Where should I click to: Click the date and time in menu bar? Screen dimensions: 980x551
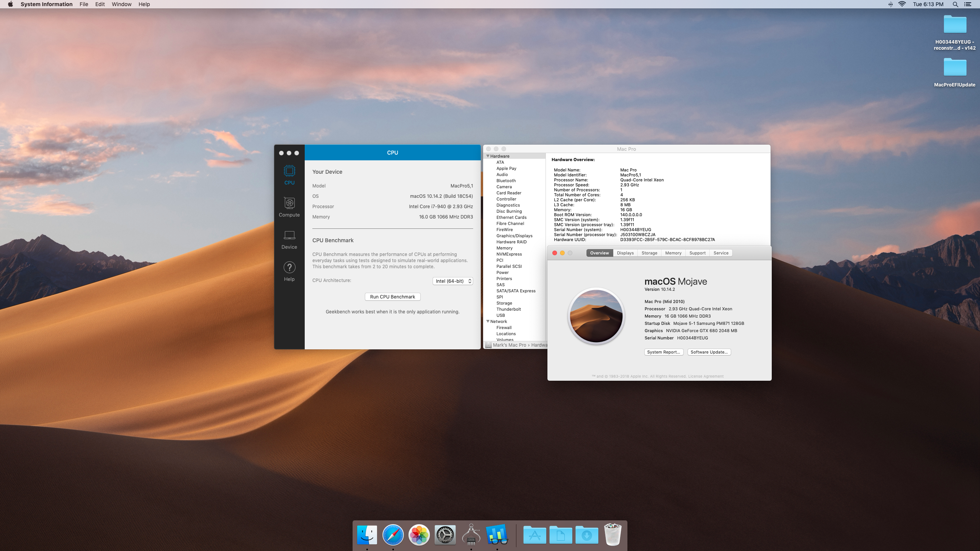(928, 4)
